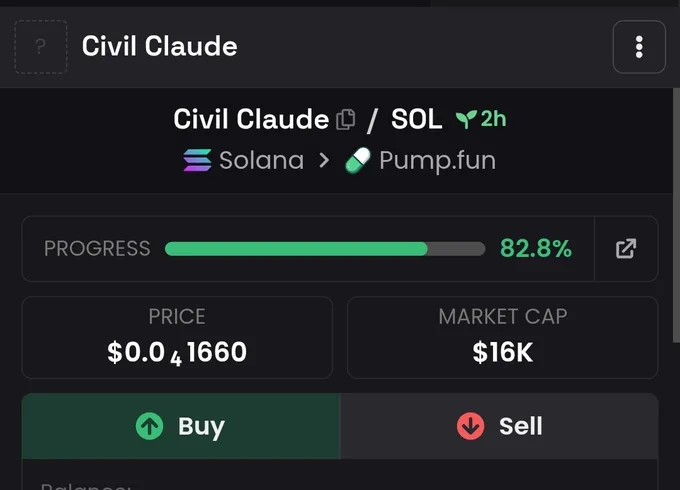Select the Solana network label
Screen dimensions: 680x490
pos(262,160)
